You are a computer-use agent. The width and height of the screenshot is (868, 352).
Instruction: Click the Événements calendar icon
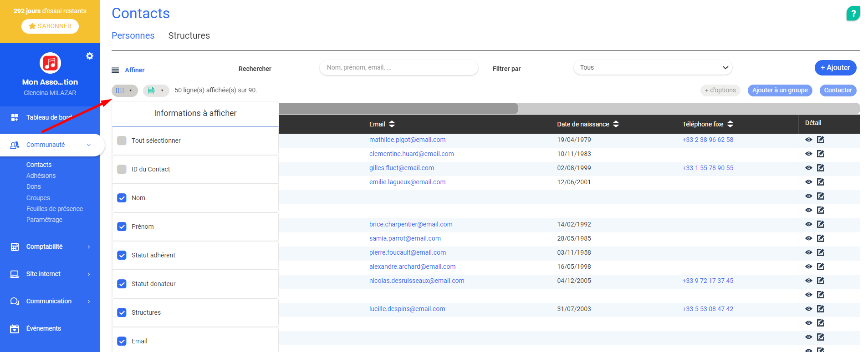pyautogui.click(x=15, y=328)
